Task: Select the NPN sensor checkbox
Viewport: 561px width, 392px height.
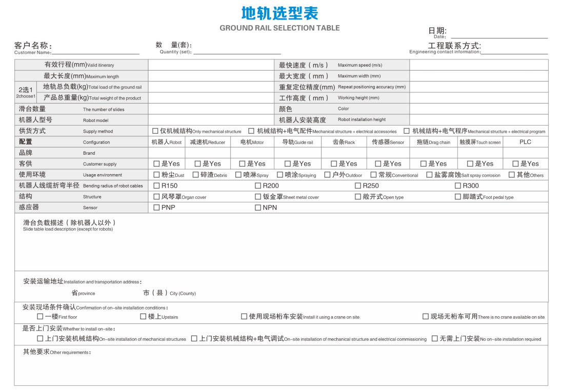Action: 258,208
